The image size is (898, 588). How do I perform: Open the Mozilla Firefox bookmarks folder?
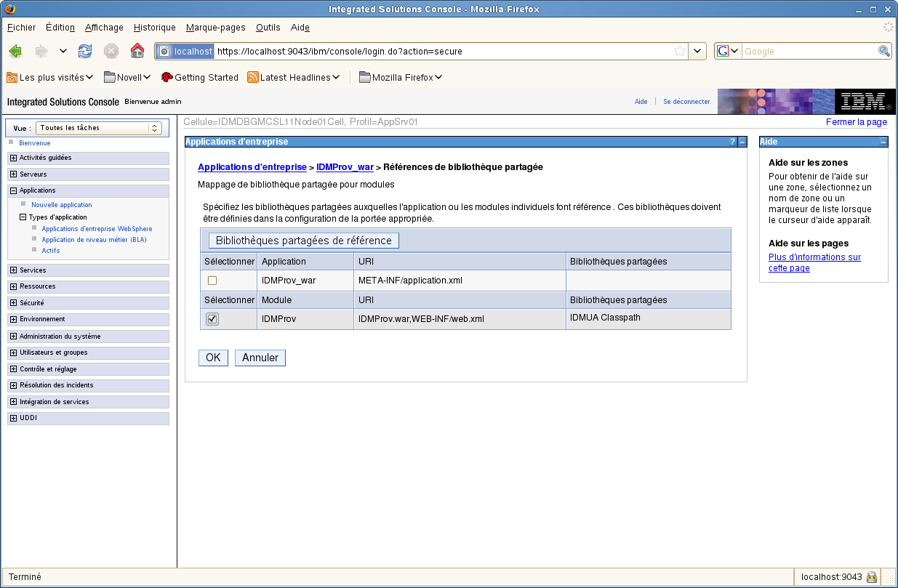401,77
